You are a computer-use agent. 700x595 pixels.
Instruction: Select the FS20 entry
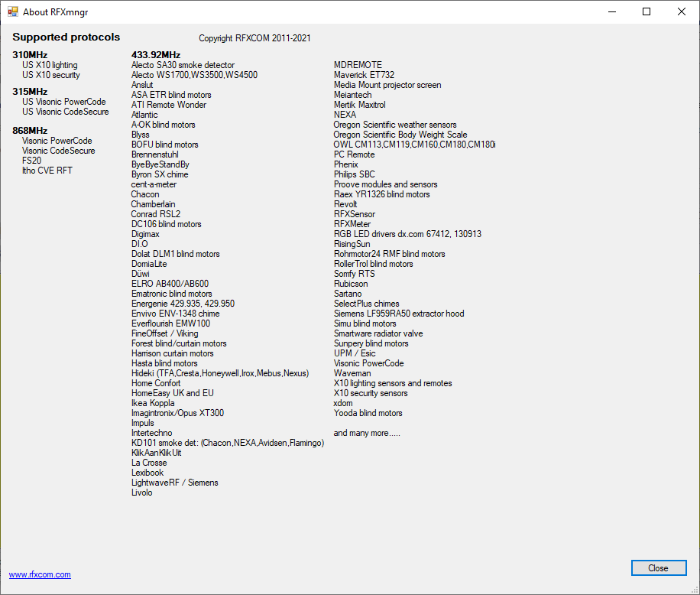click(31, 161)
